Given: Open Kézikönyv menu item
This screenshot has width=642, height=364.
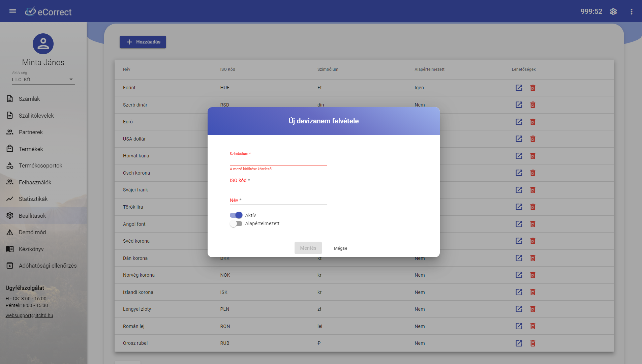Looking at the screenshot, I should click(43, 249).
